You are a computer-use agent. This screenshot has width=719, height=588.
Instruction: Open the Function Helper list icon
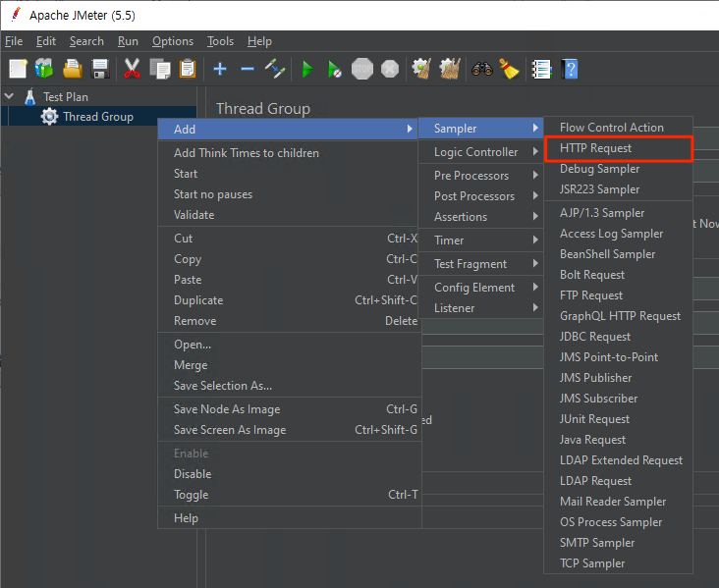pos(541,69)
